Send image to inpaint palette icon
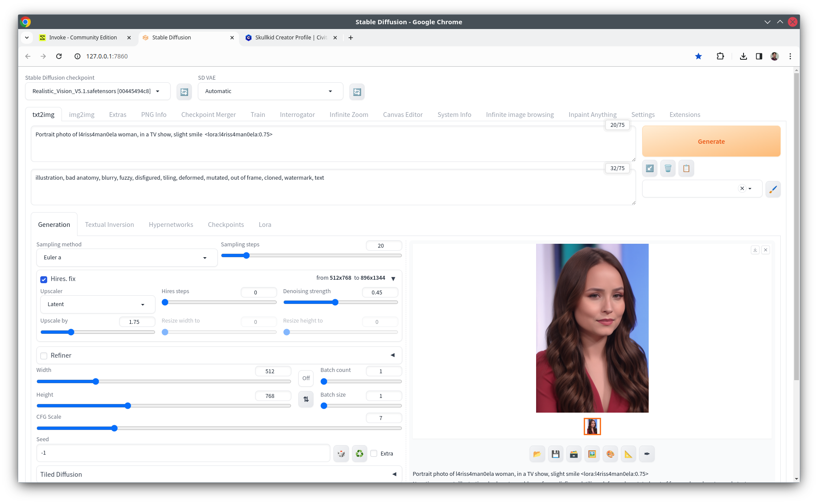 [610, 454]
